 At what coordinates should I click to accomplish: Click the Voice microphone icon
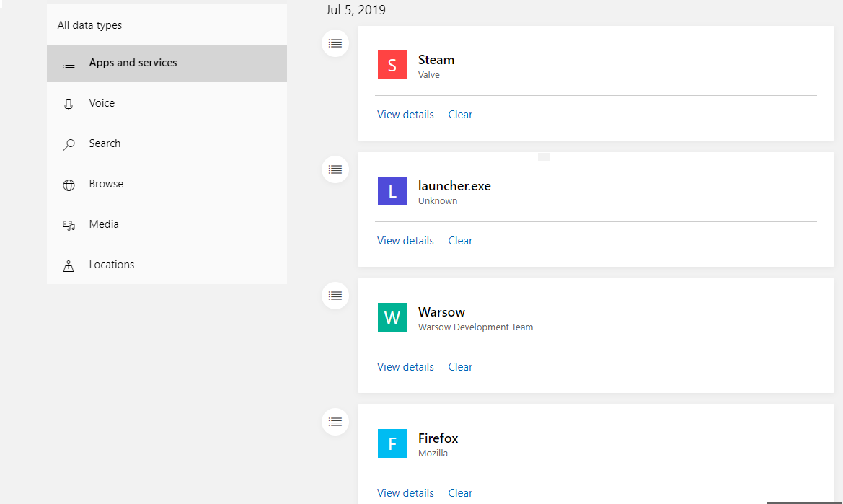coord(69,105)
